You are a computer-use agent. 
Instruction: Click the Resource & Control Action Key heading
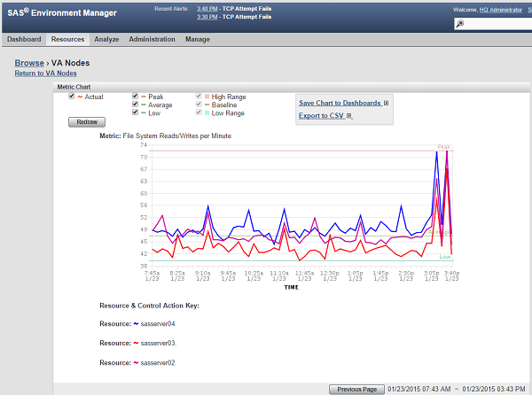pyautogui.click(x=149, y=306)
